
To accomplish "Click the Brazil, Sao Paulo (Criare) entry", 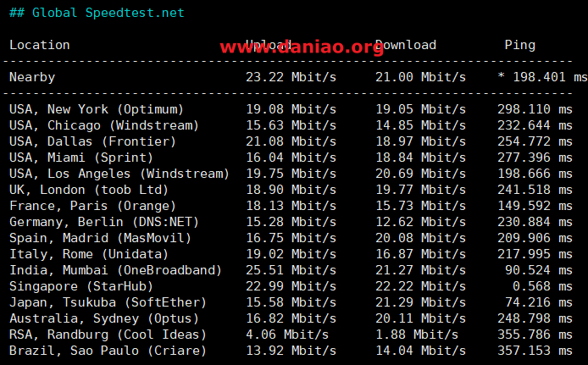I will coord(108,351).
